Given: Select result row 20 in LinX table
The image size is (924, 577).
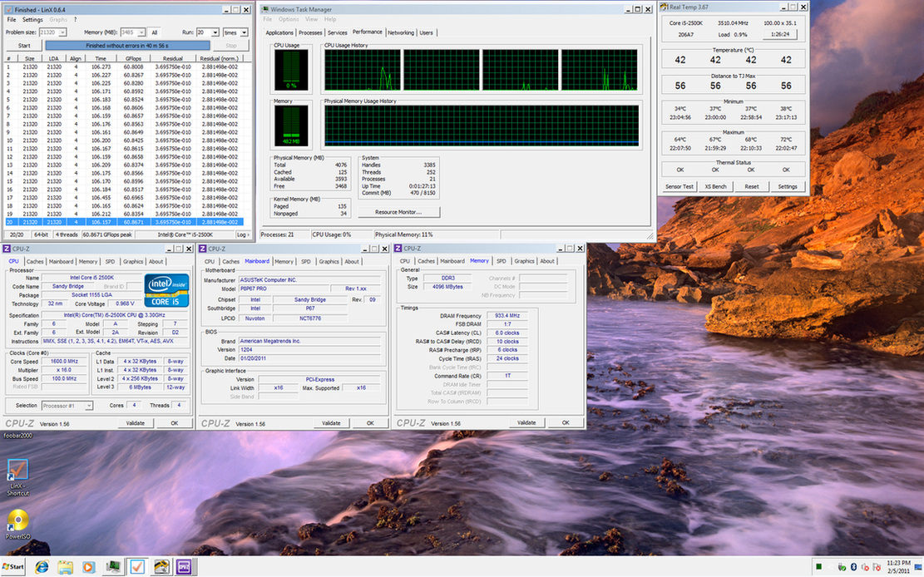Looking at the screenshot, I should 125,223.
